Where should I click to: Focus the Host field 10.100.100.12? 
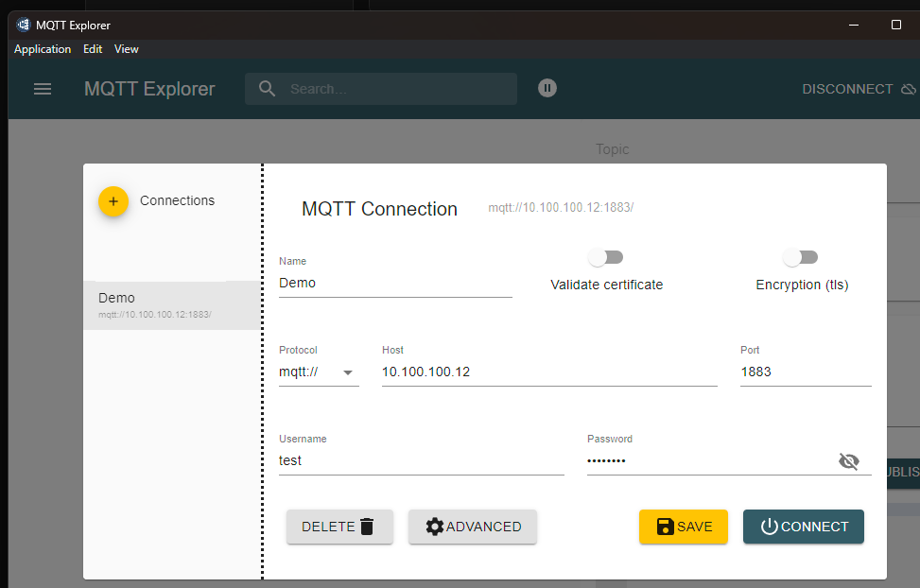click(x=549, y=372)
